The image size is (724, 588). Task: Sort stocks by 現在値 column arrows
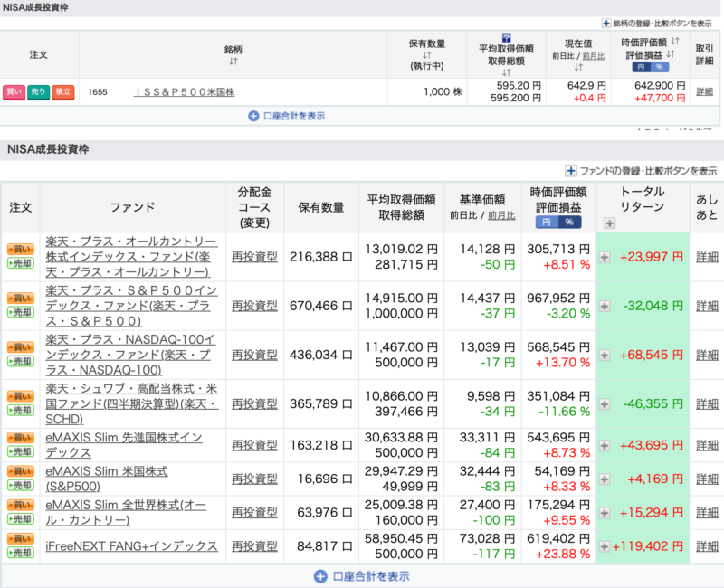coord(578,67)
